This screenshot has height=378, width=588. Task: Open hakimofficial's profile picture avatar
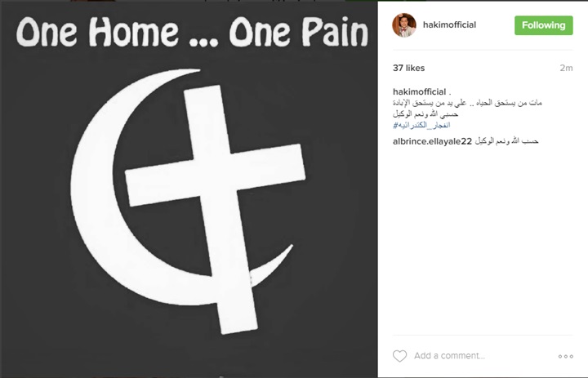(404, 25)
